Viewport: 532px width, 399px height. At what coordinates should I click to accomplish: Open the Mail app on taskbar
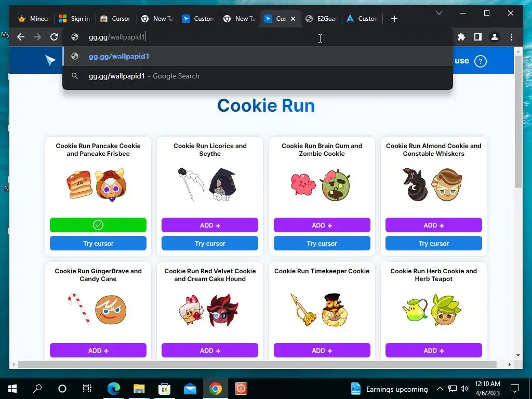(190, 389)
